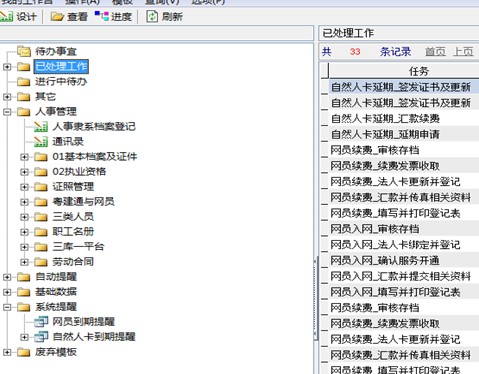479x374 pixels.
Task: Expand the 已处理工作 tree node
Action: click(7, 67)
